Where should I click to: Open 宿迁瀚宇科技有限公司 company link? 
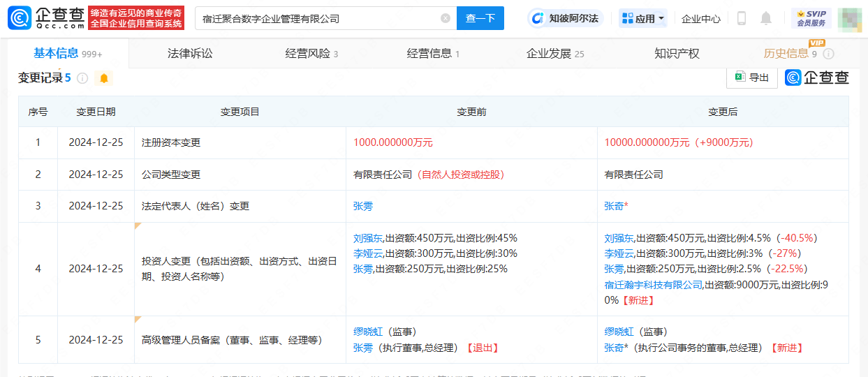point(654,284)
